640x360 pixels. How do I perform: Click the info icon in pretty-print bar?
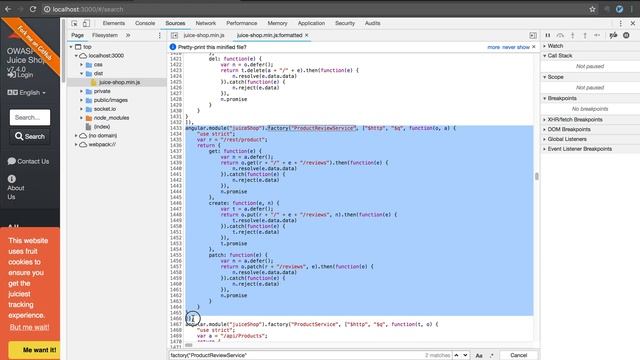tap(173, 47)
